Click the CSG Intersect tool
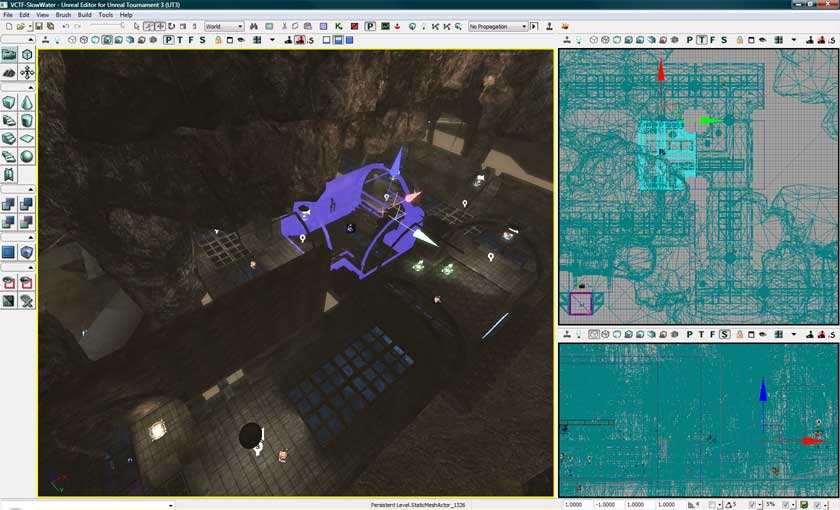 9,222
